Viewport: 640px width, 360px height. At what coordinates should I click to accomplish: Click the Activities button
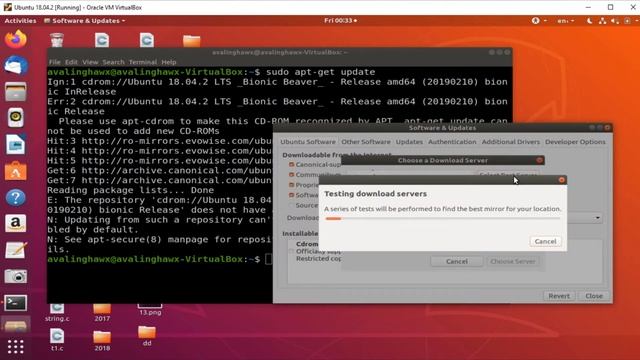click(x=20, y=20)
